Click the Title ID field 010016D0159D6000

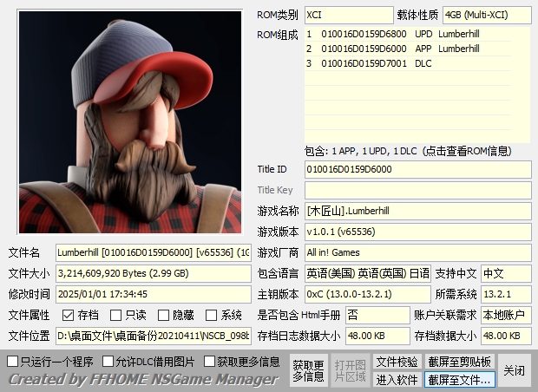[x=418, y=169]
